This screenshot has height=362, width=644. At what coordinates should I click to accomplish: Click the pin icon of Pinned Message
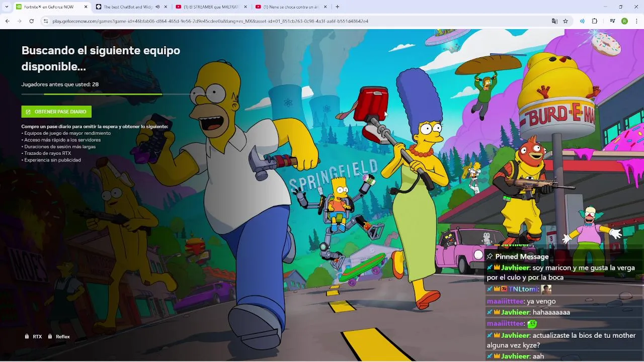pos(490,256)
